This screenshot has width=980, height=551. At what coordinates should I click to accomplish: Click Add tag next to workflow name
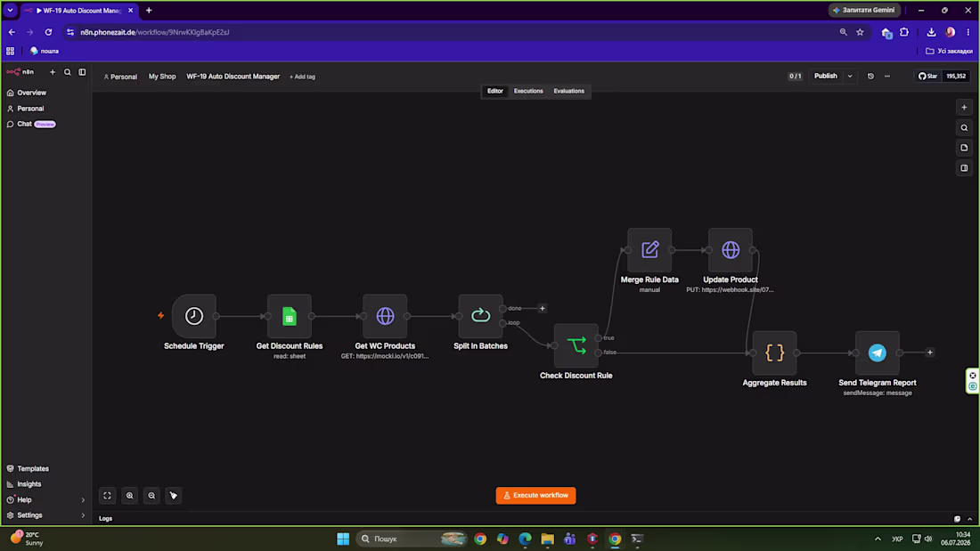303,77
